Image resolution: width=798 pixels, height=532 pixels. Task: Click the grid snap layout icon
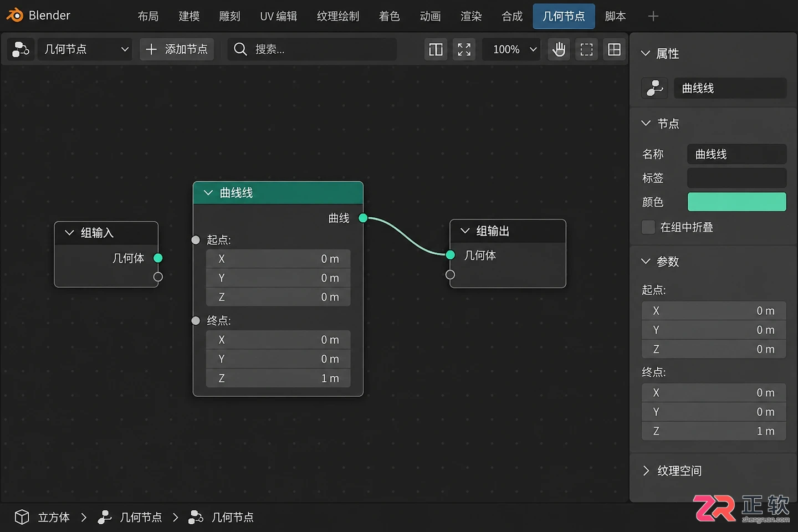click(x=614, y=49)
